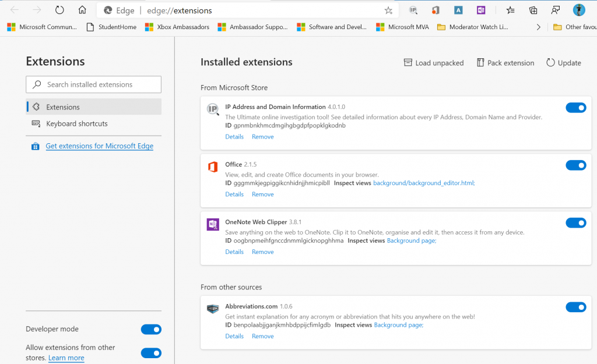Image resolution: width=597 pixels, height=364 pixels.
Task: Open the OneNote Web Clipper extension icon
Action: pos(480,10)
